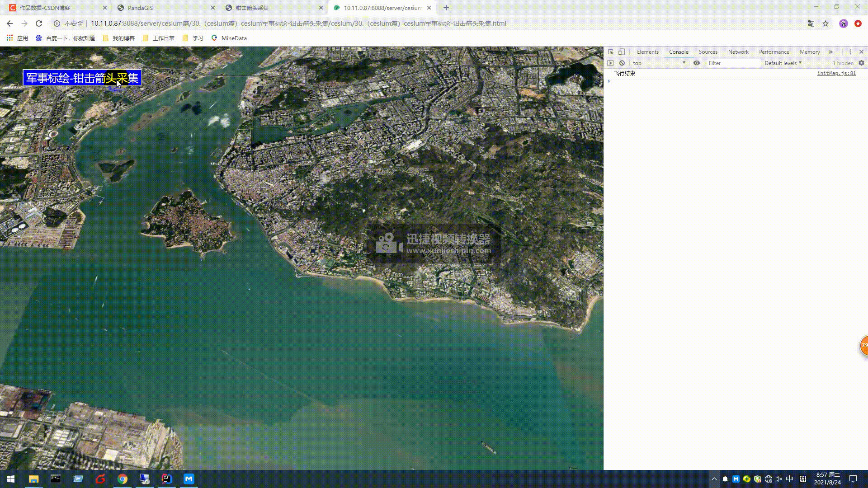
Task: Open the Default levels dropdown
Action: 783,63
